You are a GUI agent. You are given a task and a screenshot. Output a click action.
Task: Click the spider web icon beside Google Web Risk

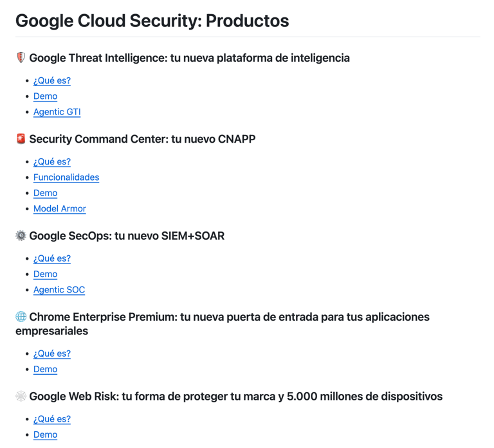tap(21, 397)
